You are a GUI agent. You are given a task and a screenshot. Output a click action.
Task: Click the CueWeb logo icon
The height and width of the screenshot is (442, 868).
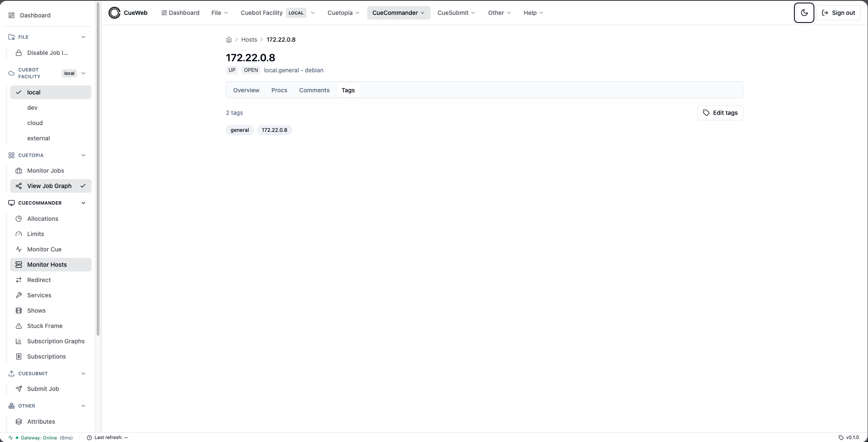[114, 13]
